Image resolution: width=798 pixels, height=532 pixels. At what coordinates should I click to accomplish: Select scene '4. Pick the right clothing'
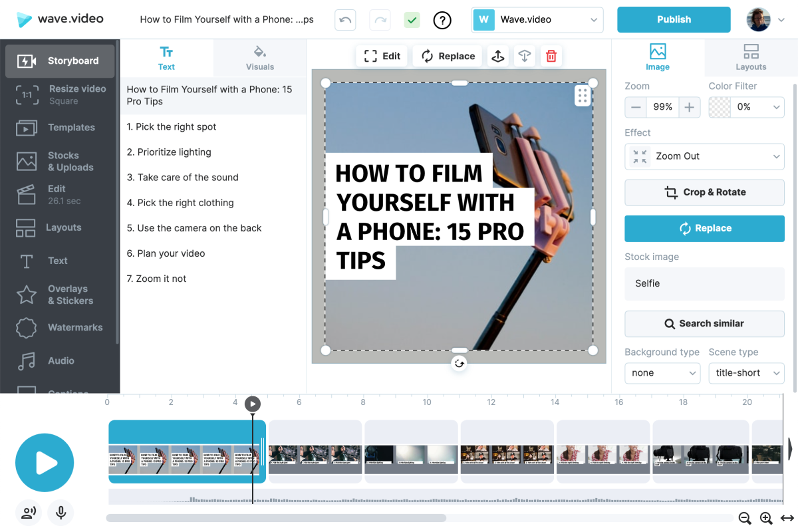pos(213,203)
